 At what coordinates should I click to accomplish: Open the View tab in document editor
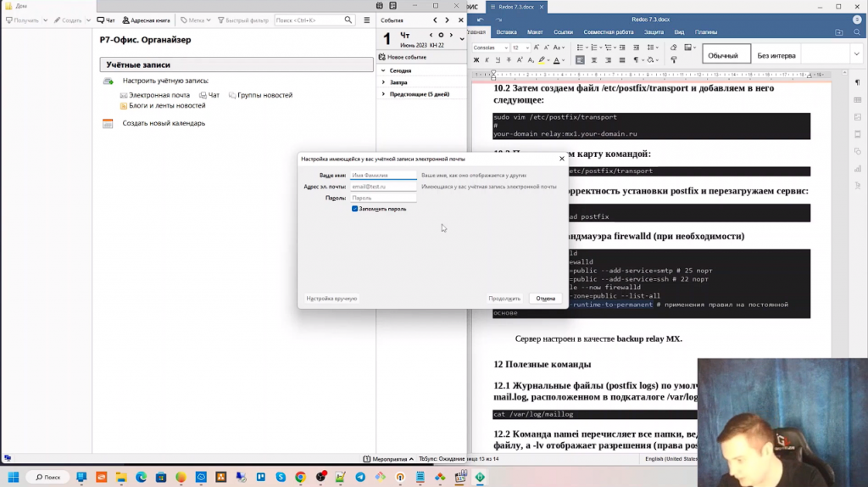(679, 32)
